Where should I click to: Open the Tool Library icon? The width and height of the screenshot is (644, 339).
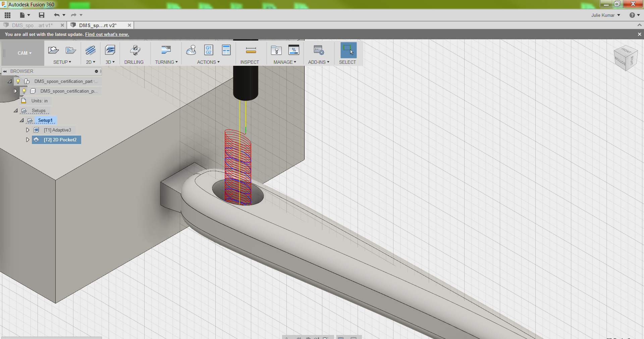point(276,50)
